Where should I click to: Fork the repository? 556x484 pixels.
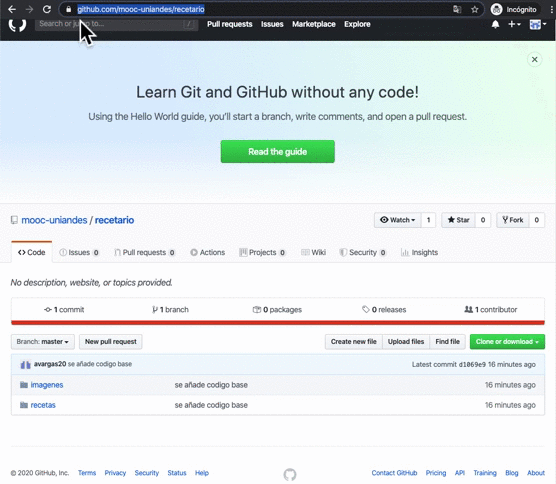(513, 220)
